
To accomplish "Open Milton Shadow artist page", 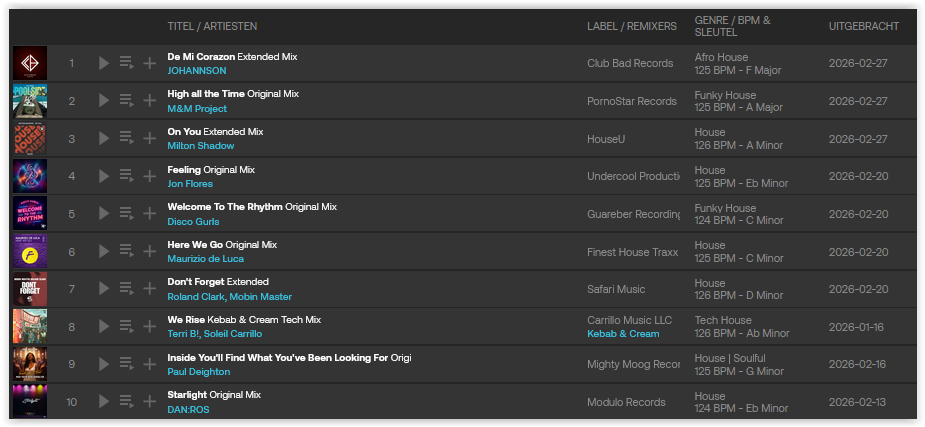I will 201,146.
